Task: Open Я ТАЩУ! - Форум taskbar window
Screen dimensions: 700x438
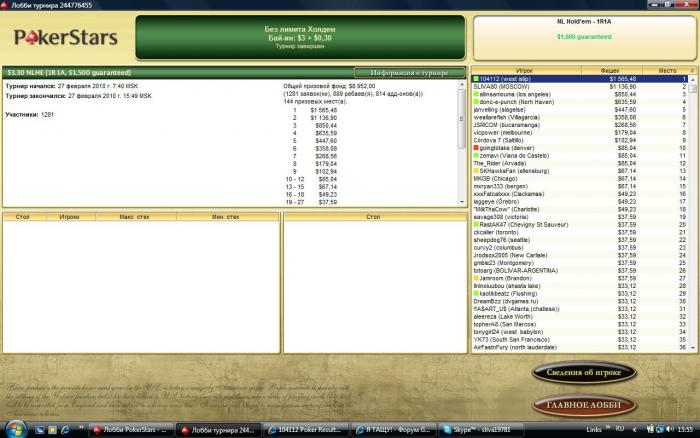Action: coord(393,430)
